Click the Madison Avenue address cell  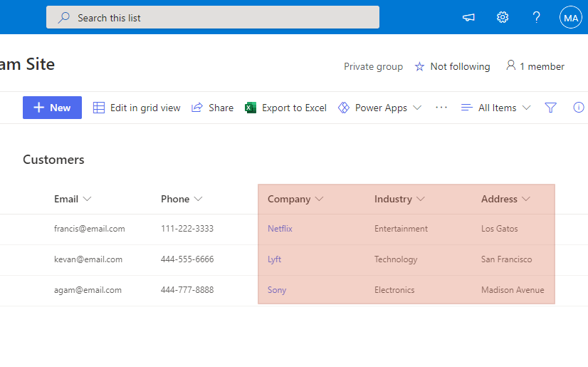[513, 290]
